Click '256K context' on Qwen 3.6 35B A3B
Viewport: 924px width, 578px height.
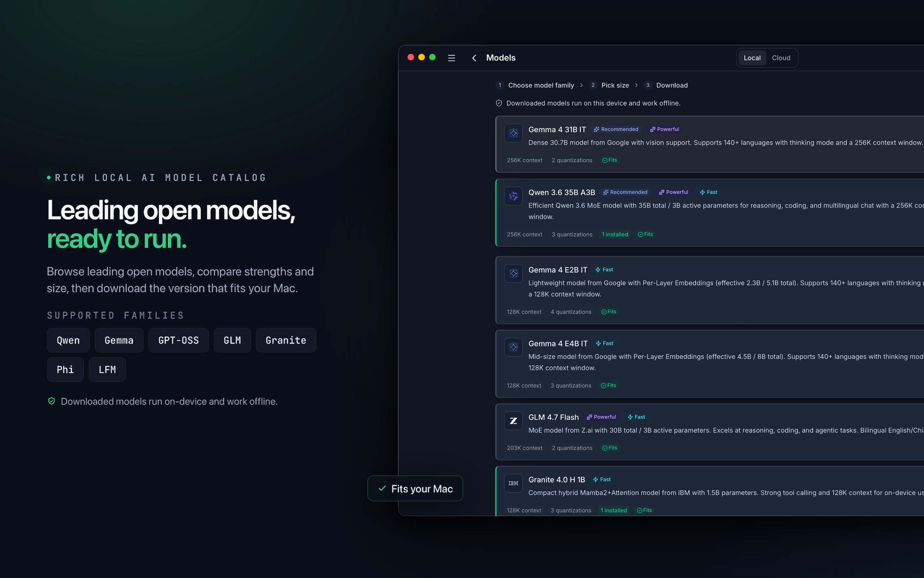[524, 234]
